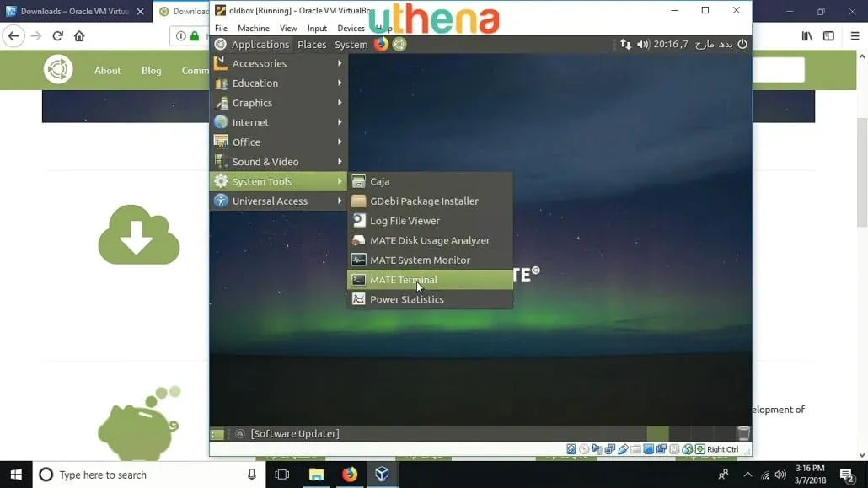This screenshot has height=488, width=868.
Task: Open MATE System Monitor
Action: (430, 260)
